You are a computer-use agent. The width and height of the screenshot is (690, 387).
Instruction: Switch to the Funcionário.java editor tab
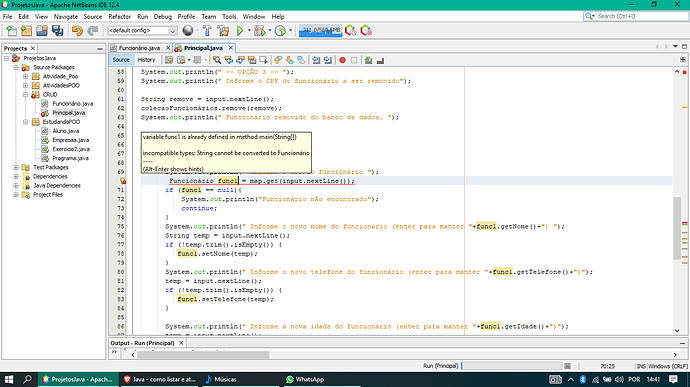coord(139,48)
